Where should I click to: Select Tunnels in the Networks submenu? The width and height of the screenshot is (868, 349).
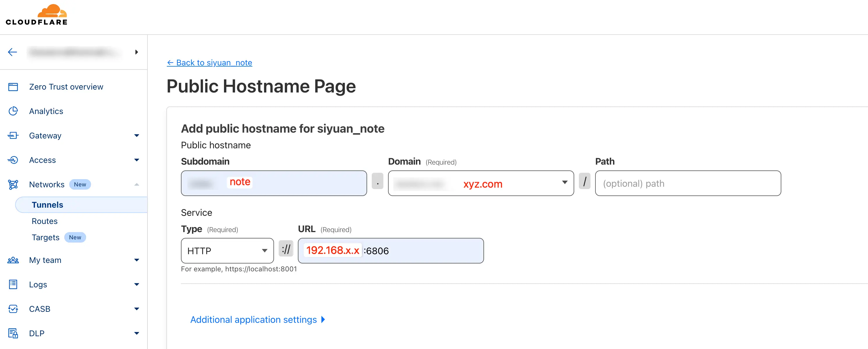(47, 205)
